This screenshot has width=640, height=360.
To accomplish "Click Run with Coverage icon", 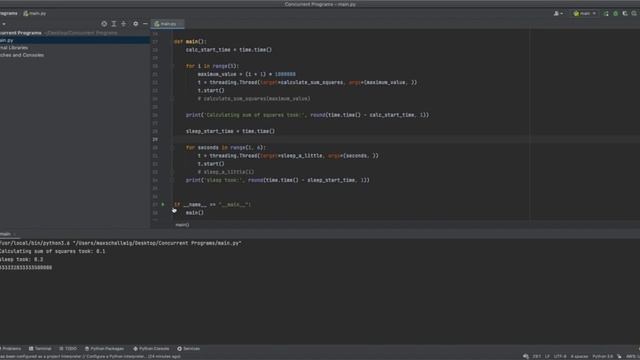I will (x=625, y=13).
